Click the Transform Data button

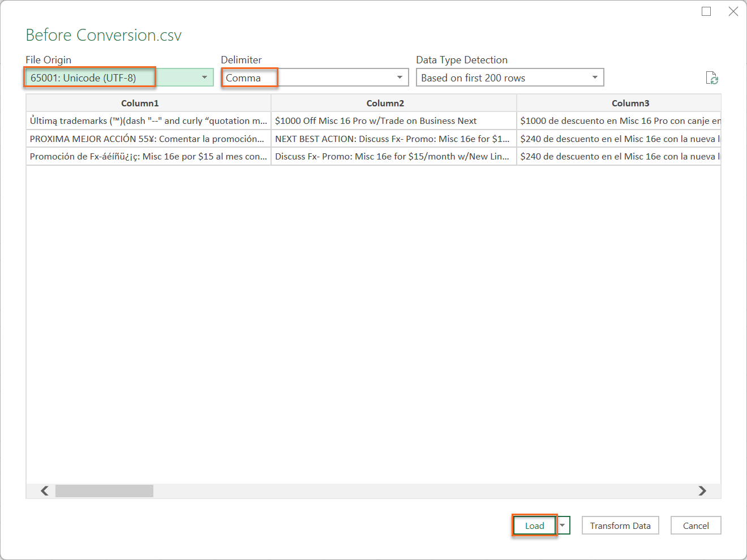[x=620, y=525]
